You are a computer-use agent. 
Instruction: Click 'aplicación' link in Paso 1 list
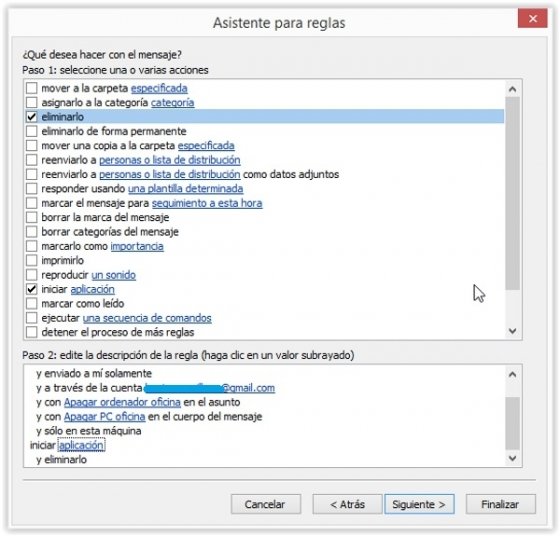coord(92,289)
